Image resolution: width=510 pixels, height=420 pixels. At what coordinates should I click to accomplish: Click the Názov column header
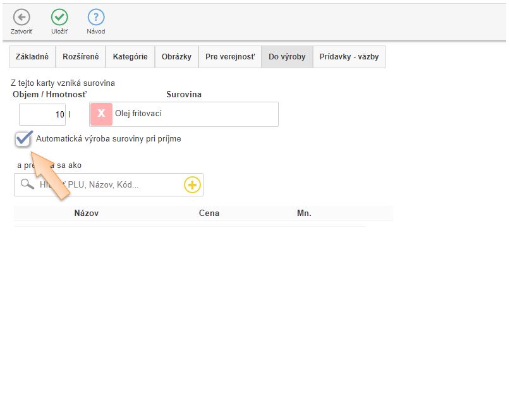pos(86,213)
